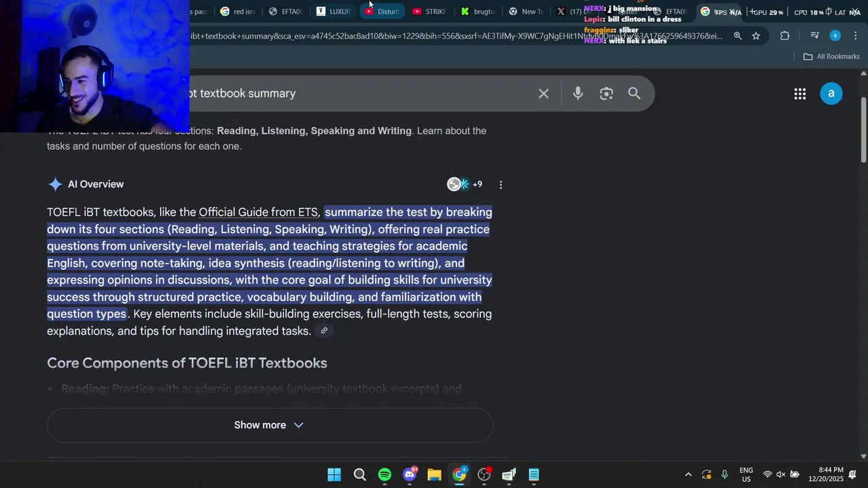This screenshot has height=488, width=868.
Task: Click the 'AI Overview' label
Action: coord(96,184)
